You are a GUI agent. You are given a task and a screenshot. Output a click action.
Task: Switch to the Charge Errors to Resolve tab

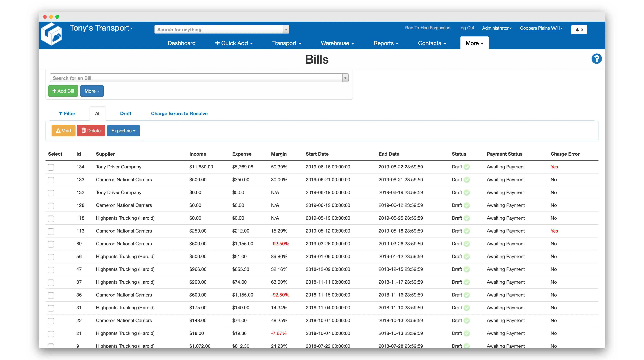tap(179, 113)
